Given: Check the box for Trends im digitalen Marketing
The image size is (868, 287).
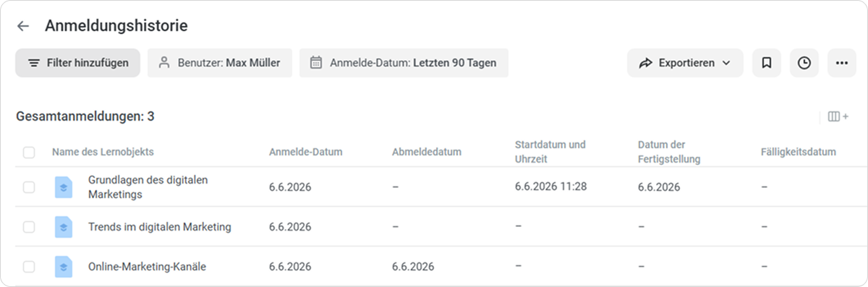Looking at the screenshot, I should tap(29, 227).
